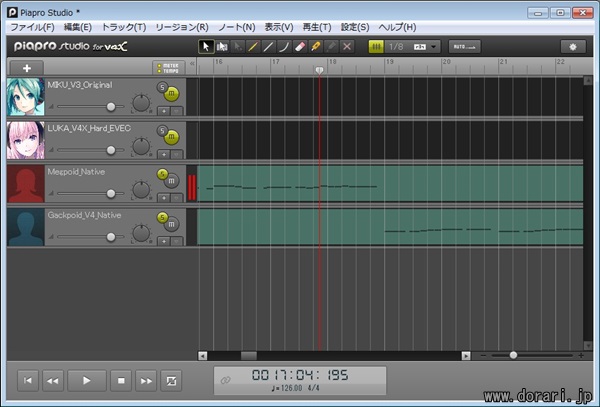This screenshot has height=407, width=600.
Task: Toggle solo on Gackpoid_V4_Native track
Action: tap(162, 218)
